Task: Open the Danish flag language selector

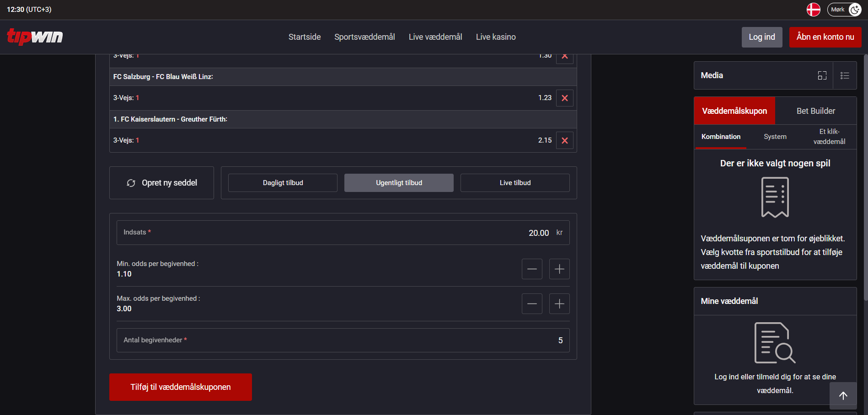Action: (x=813, y=10)
